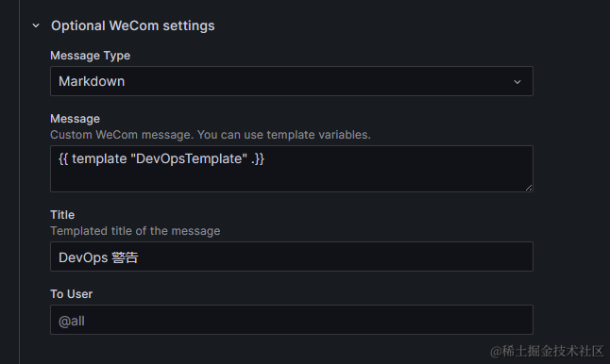Screen dimensions: 610x364
Task: Click the Custom WeCom message description text
Action: pyautogui.click(x=211, y=135)
